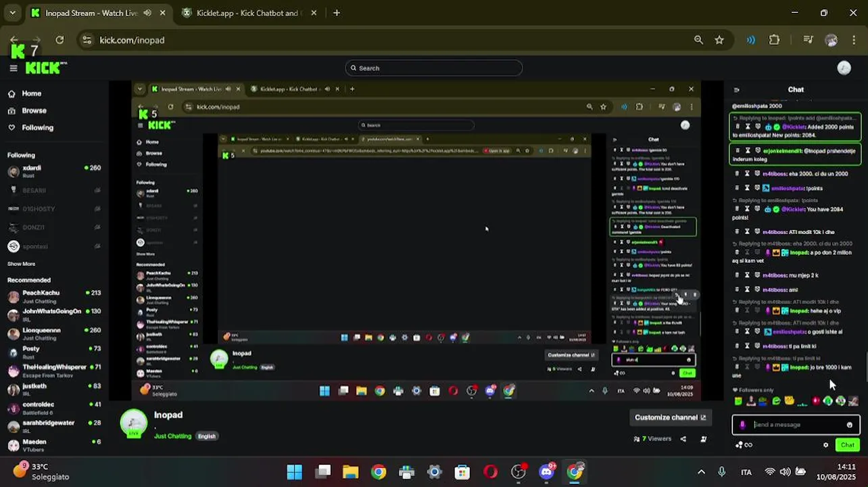
Task: Open a new Chrome tab
Action: [x=336, y=13]
